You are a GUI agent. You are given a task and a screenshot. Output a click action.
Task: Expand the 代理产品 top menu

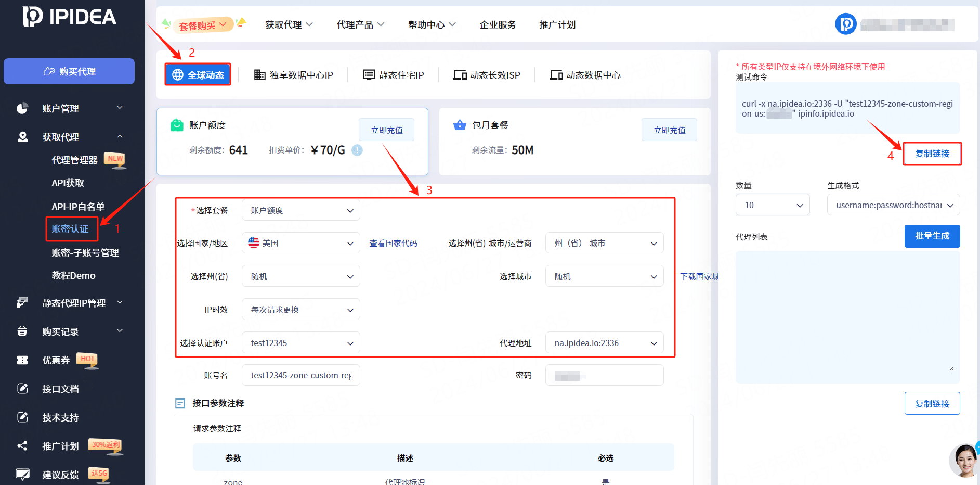point(360,24)
